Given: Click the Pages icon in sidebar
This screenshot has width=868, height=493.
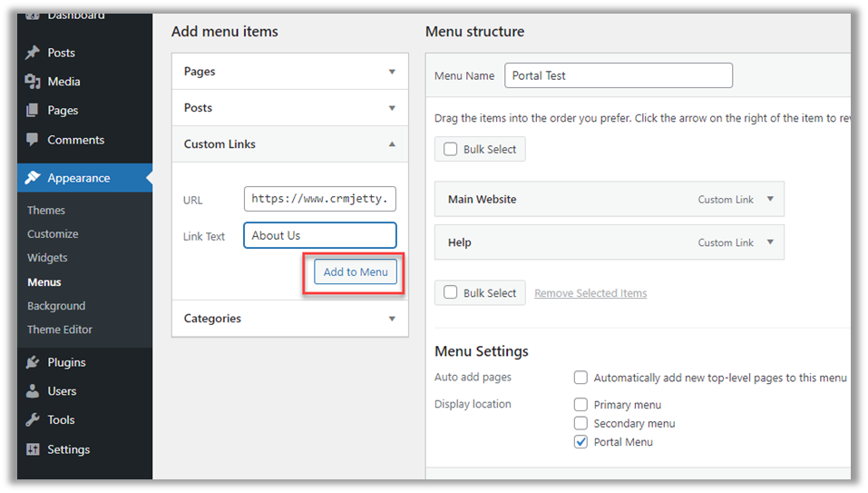Looking at the screenshot, I should coord(34,111).
